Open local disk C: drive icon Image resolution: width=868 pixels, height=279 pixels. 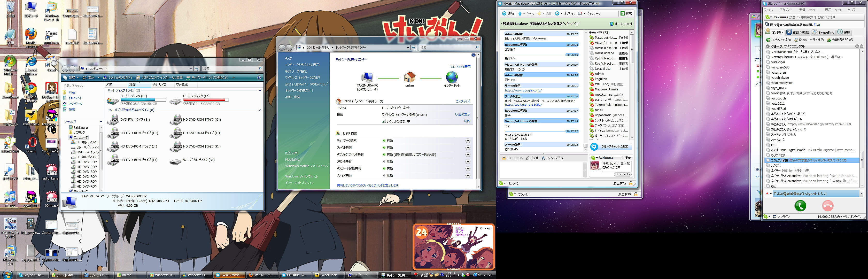[113, 100]
